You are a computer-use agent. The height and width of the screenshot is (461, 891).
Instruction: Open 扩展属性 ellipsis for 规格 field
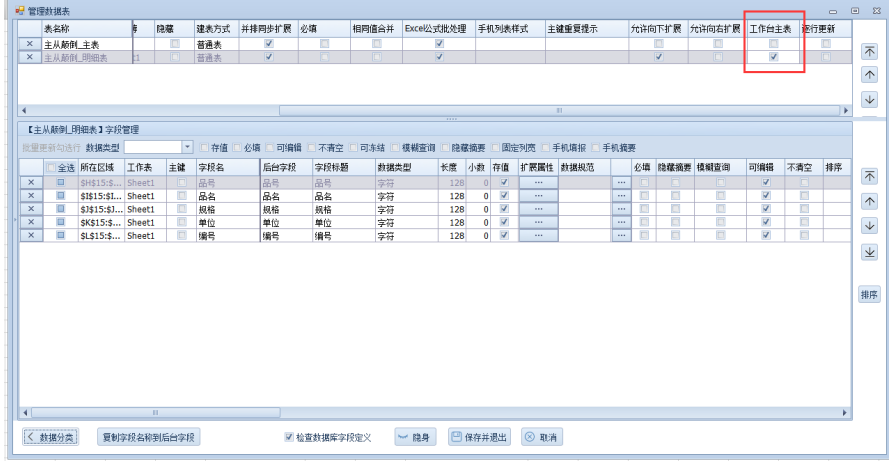[x=538, y=210]
